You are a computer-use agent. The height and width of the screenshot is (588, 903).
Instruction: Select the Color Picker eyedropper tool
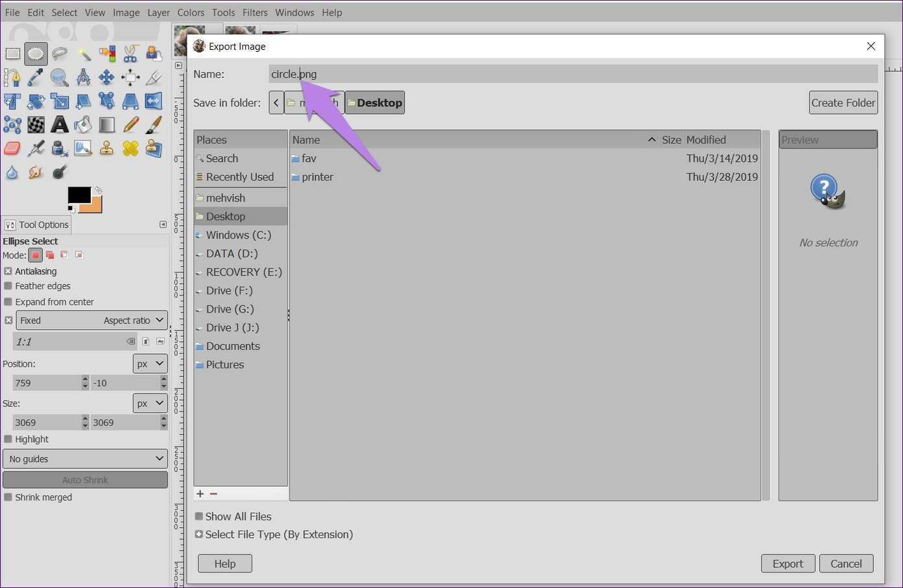pyautogui.click(x=36, y=78)
